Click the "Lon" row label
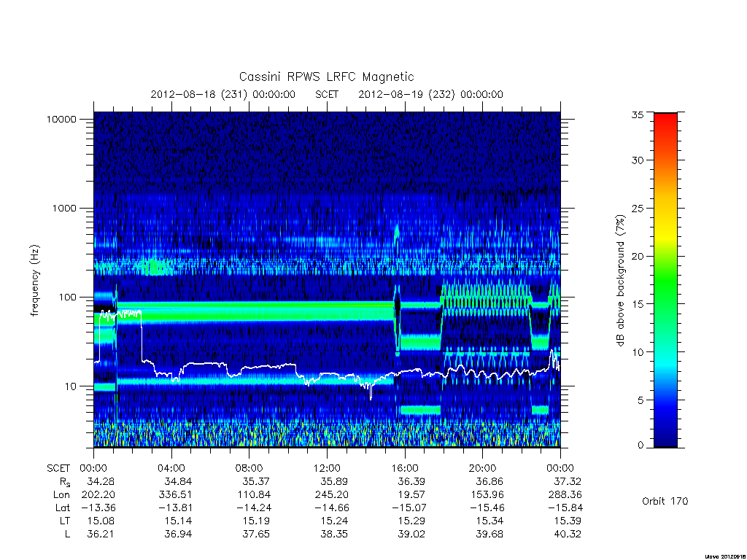The image size is (747, 560). (61, 495)
